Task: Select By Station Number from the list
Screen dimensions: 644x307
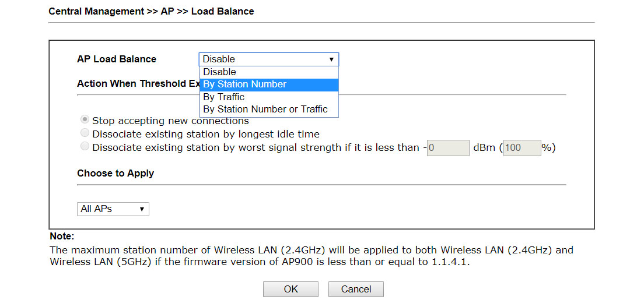Action: click(268, 84)
